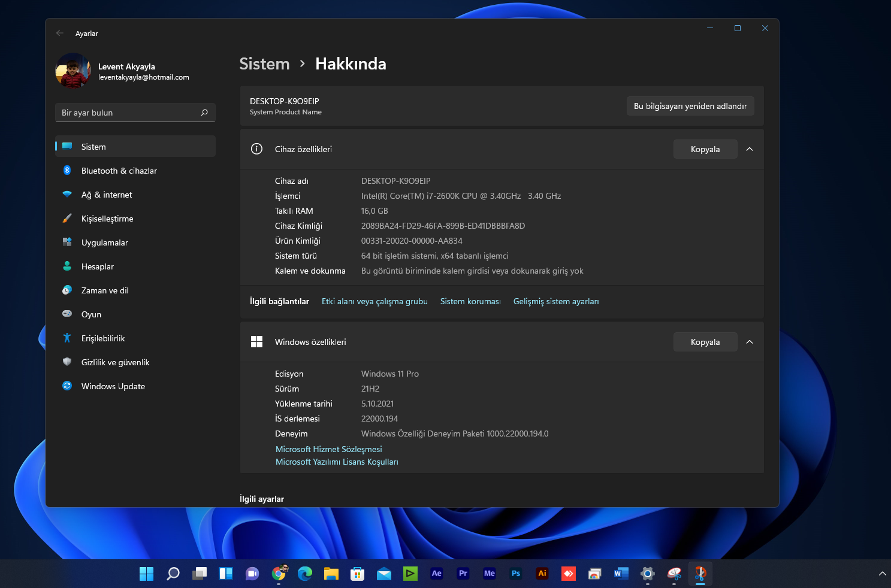Collapse the Cihaz özellikleri section chevron
The image size is (891, 588).
750,149
